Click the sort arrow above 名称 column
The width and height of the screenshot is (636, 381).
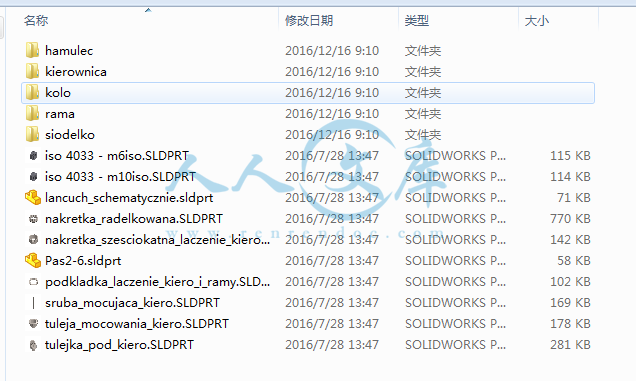point(148,10)
